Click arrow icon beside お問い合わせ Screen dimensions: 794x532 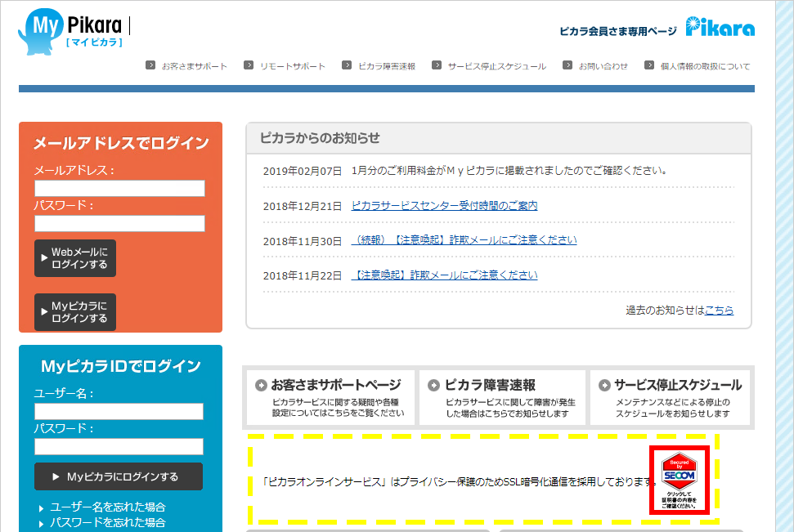pos(567,65)
